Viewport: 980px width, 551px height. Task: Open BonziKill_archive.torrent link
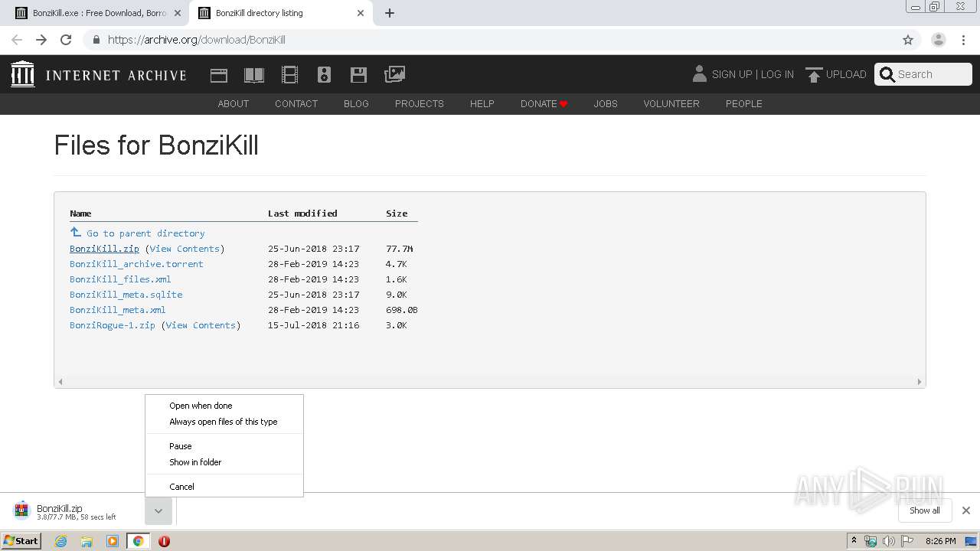point(136,264)
